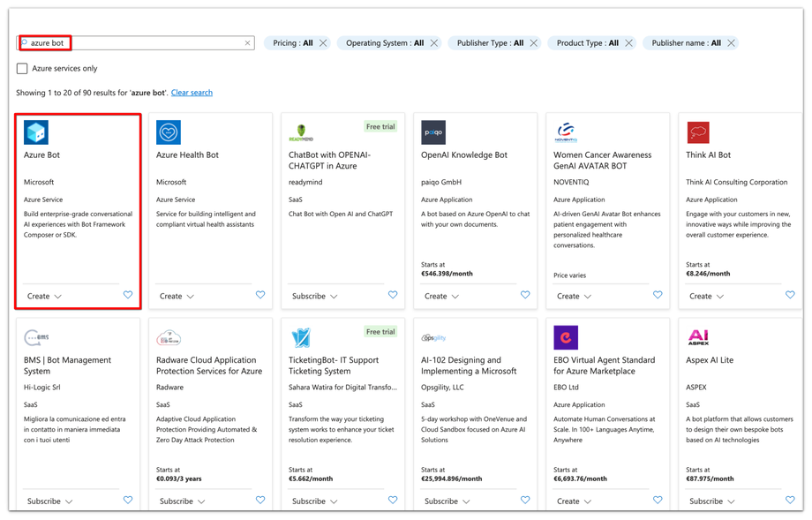Click the Aspex AI Lite logo
This screenshot has height=520, width=812.
coord(698,337)
